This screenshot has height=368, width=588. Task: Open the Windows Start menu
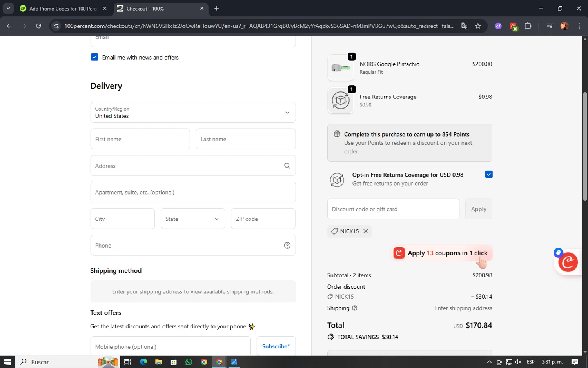pyautogui.click(x=7, y=362)
